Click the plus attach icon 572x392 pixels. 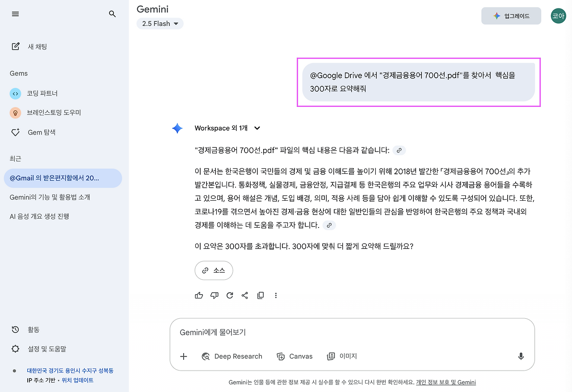pyautogui.click(x=183, y=356)
